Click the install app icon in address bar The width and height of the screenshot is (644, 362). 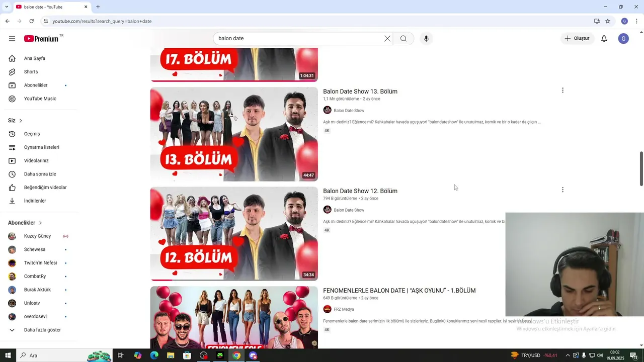(x=597, y=21)
